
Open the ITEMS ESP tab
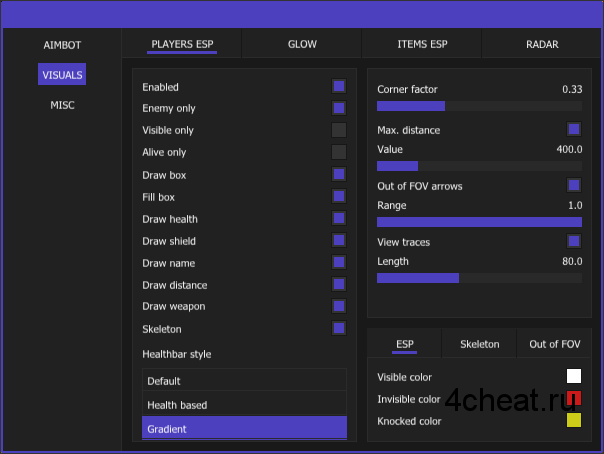pos(422,45)
